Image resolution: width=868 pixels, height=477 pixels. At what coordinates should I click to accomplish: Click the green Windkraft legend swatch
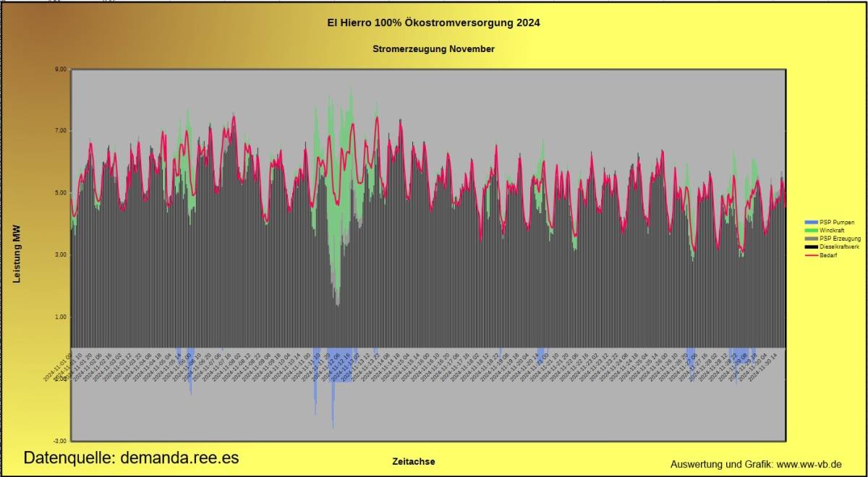point(811,230)
